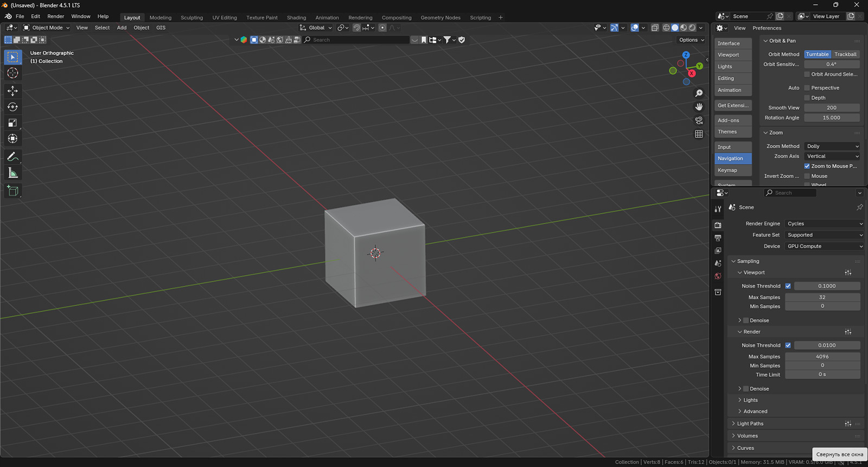The image size is (868, 467).
Task: Open Zoom Method Dolly dropdown
Action: pyautogui.click(x=832, y=146)
